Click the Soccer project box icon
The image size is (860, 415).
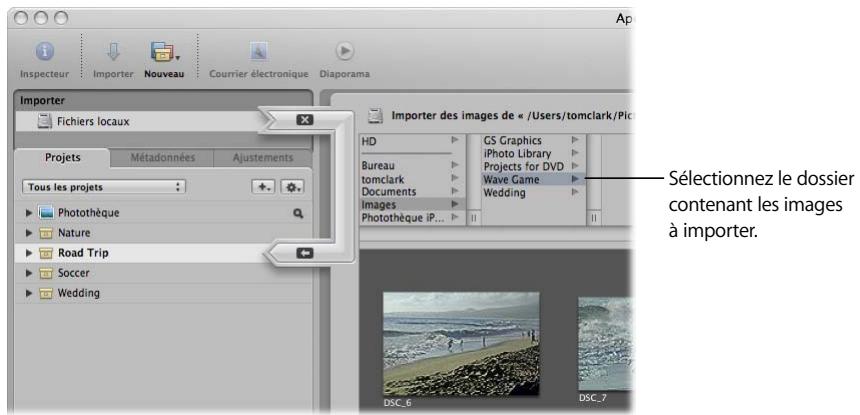(46, 273)
